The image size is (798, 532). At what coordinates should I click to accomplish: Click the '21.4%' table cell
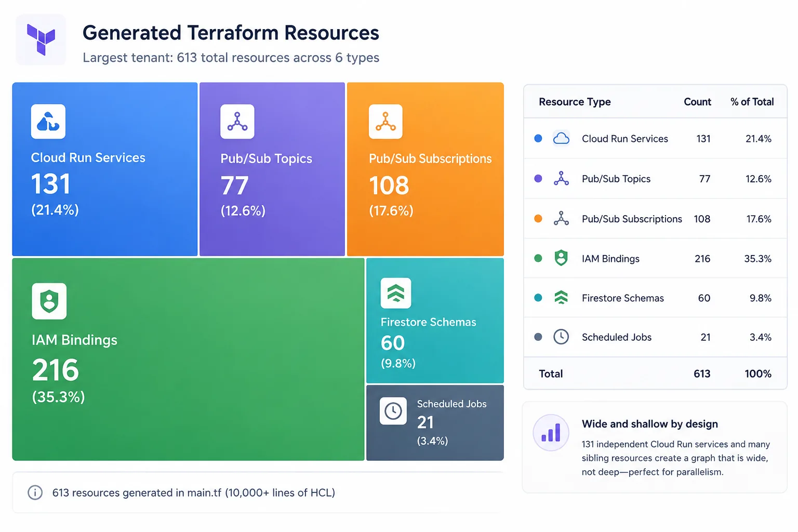(x=759, y=139)
